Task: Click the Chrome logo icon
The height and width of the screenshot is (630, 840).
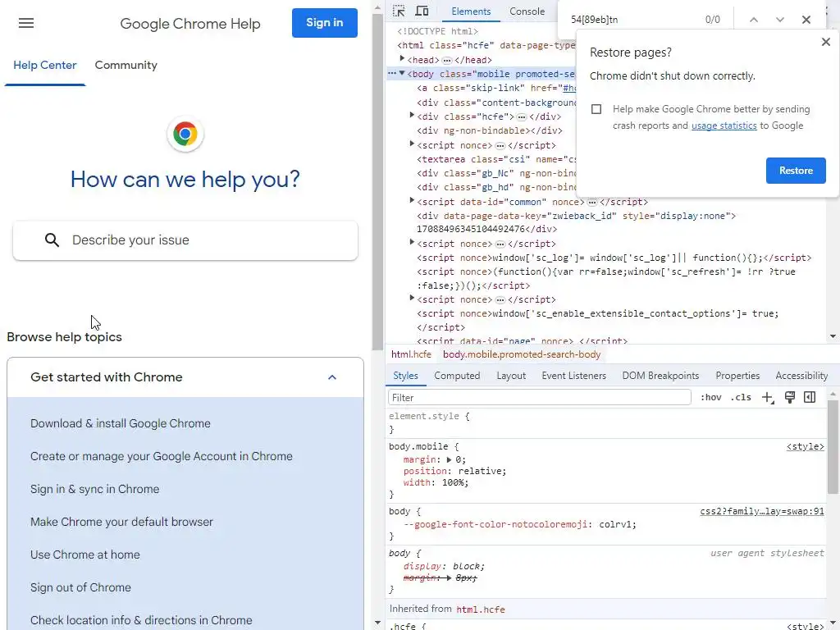Action: pyautogui.click(x=185, y=134)
